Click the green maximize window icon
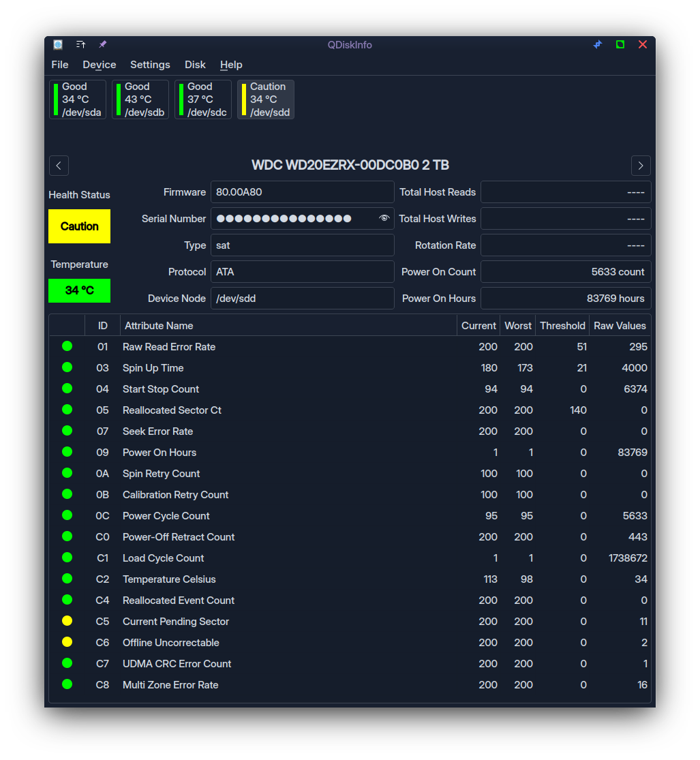The width and height of the screenshot is (700, 760). [620, 44]
